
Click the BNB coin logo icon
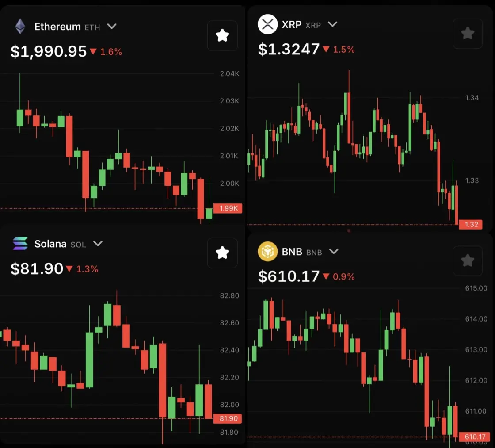(x=267, y=252)
